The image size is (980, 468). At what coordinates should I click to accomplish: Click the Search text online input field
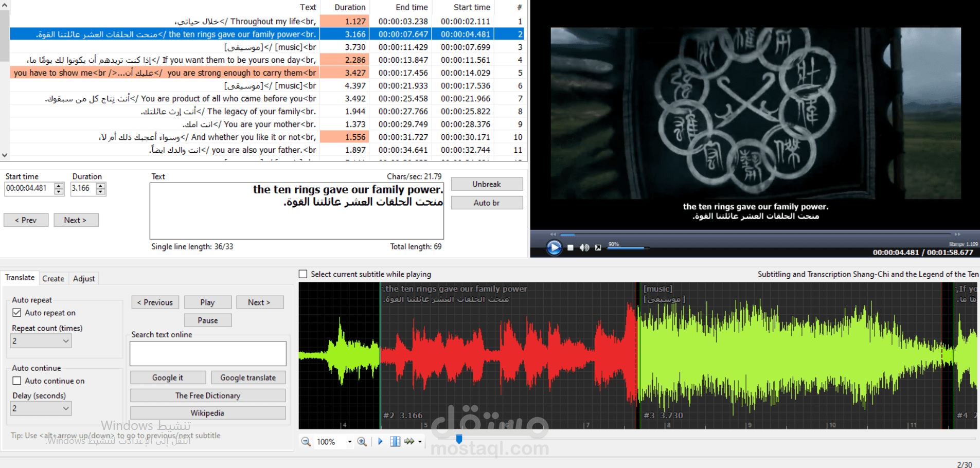pos(208,354)
